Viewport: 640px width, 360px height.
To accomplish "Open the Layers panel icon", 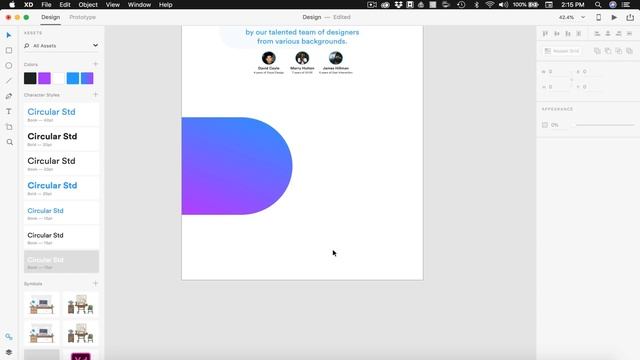I will point(9,352).
